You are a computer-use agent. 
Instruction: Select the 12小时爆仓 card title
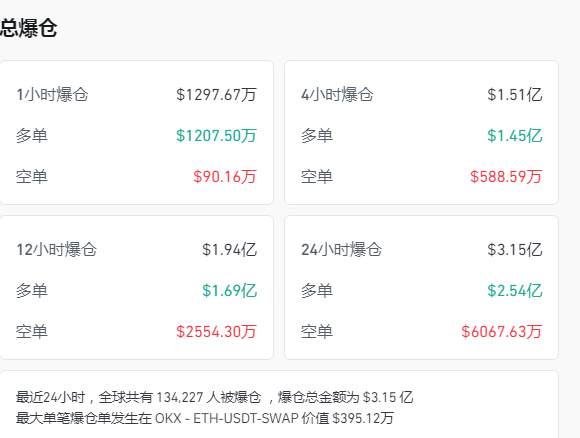(x=57, y=250)
